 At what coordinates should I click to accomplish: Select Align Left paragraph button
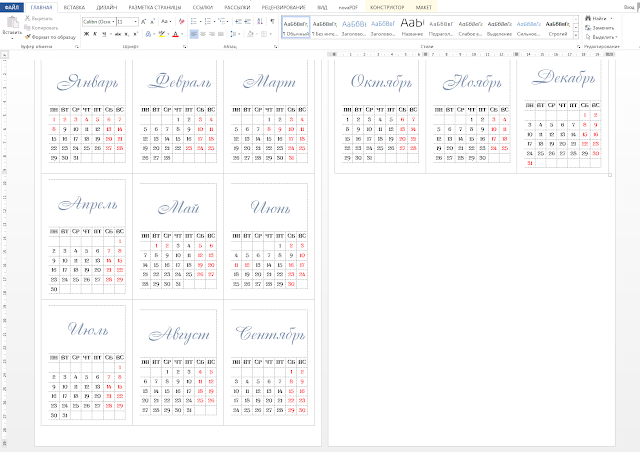[x=194, y=34]
